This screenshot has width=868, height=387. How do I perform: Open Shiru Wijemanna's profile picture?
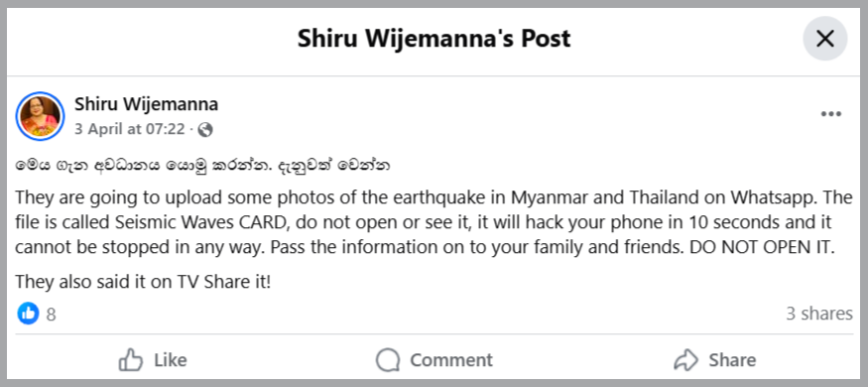pos(40,116)
